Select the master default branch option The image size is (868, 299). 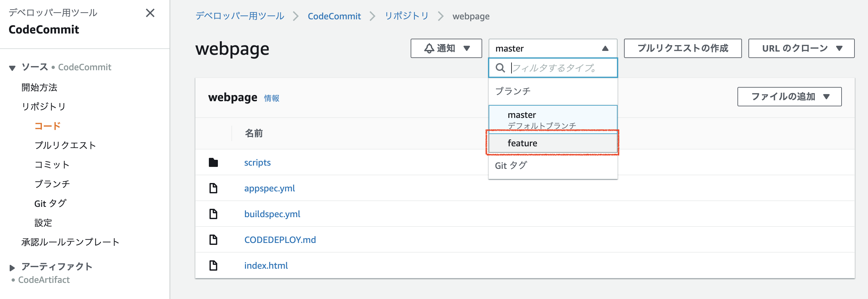(x=552, y=120)
